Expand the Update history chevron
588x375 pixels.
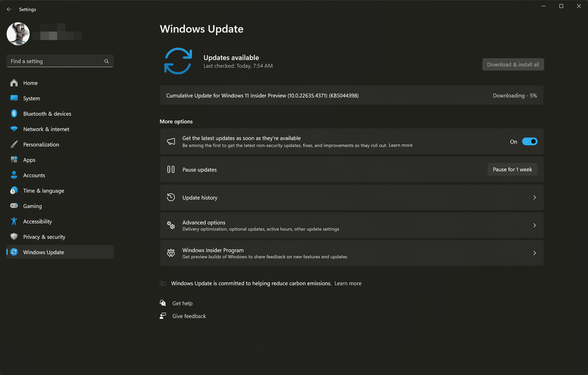535,197
